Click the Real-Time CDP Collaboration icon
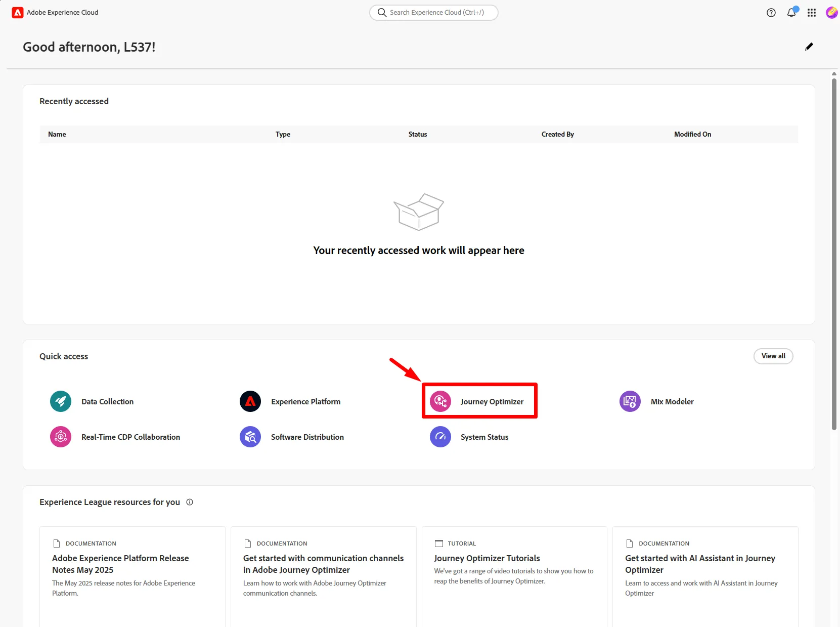 (61, 437)
